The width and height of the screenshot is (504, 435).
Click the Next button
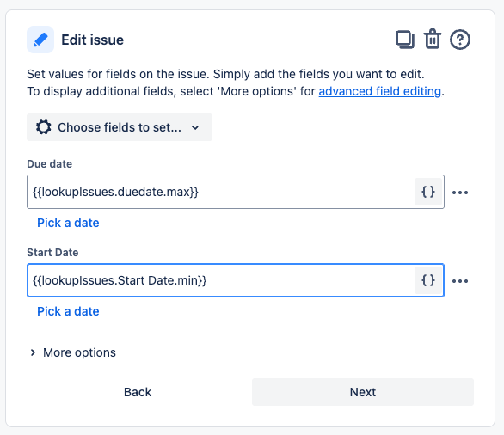point(363,392)
